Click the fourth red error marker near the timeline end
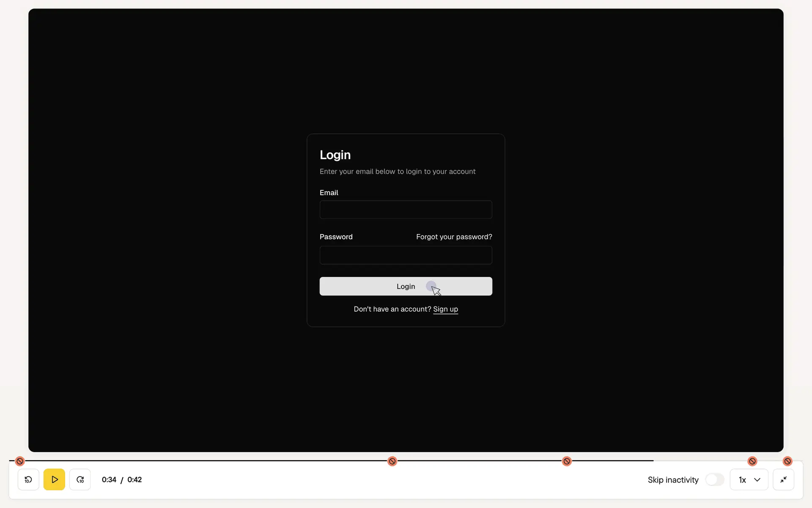Viewport: 812px width, 508px height. point(752,461)
